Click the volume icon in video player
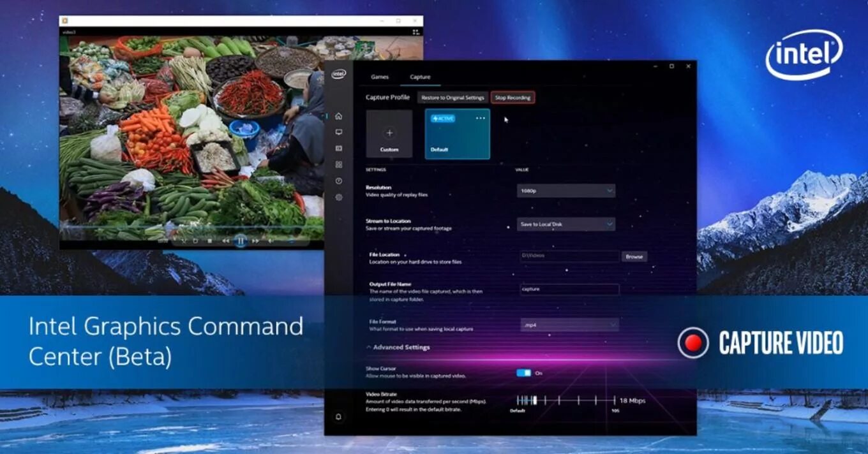Viewport: 868px width, 454px height. click(270, 241)
